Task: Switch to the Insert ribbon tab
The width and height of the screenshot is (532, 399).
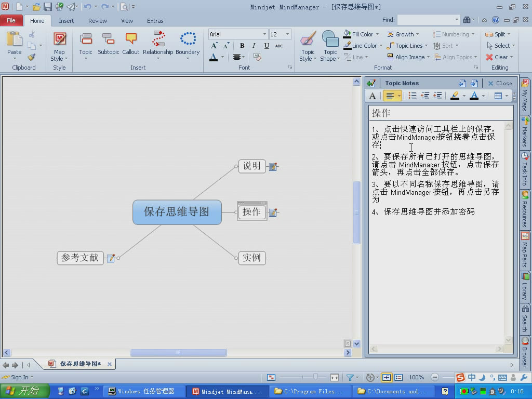Action: 66,21
